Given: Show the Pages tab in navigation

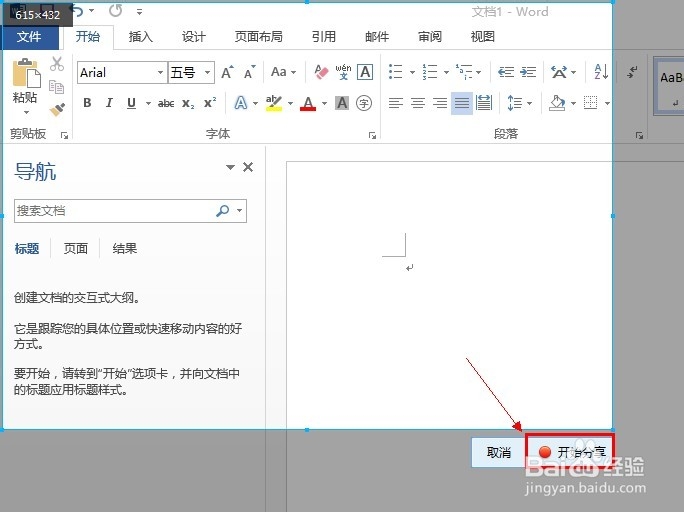Looking at the screenshot, I should coord(76,249).
